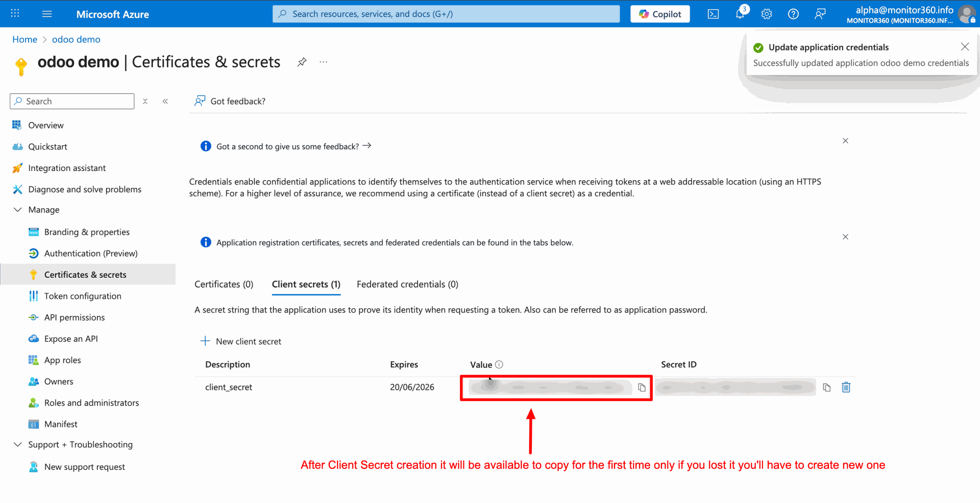Copy the Secret ID to clipboard
The height and width of the screenshot is (503, 980).
click(827, 388)
